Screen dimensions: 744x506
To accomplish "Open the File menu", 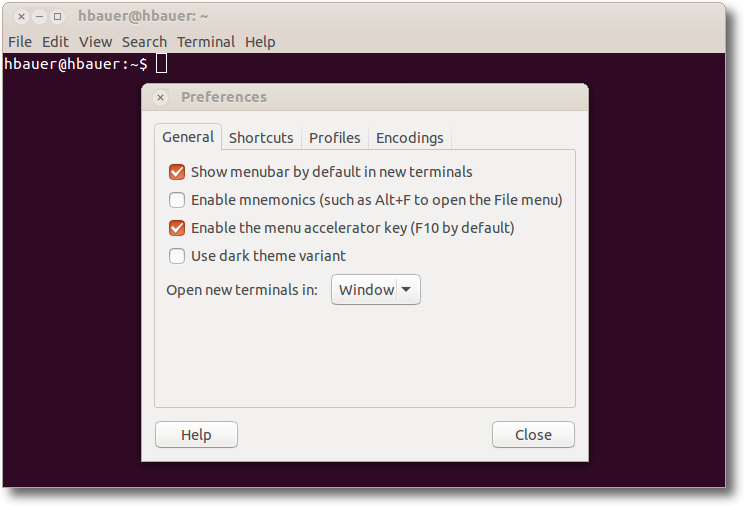I will tap(20, 42).
